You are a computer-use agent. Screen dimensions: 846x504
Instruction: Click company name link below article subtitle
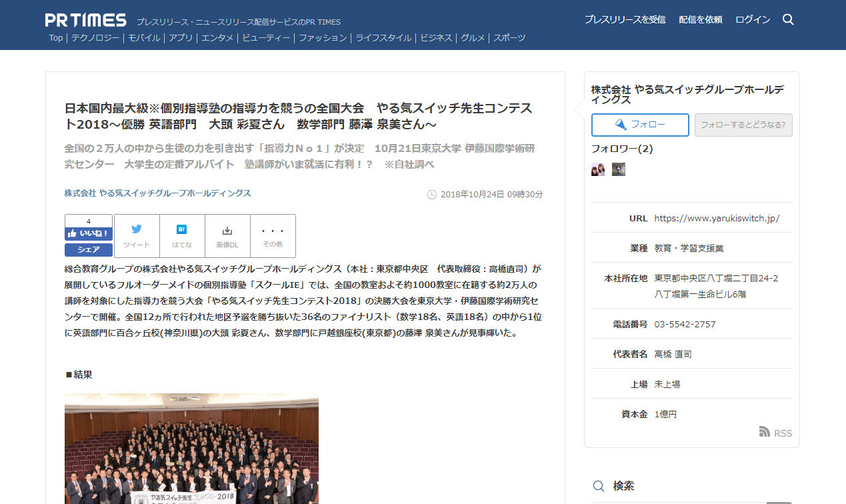pyautogui.click(x=157, y=193)
